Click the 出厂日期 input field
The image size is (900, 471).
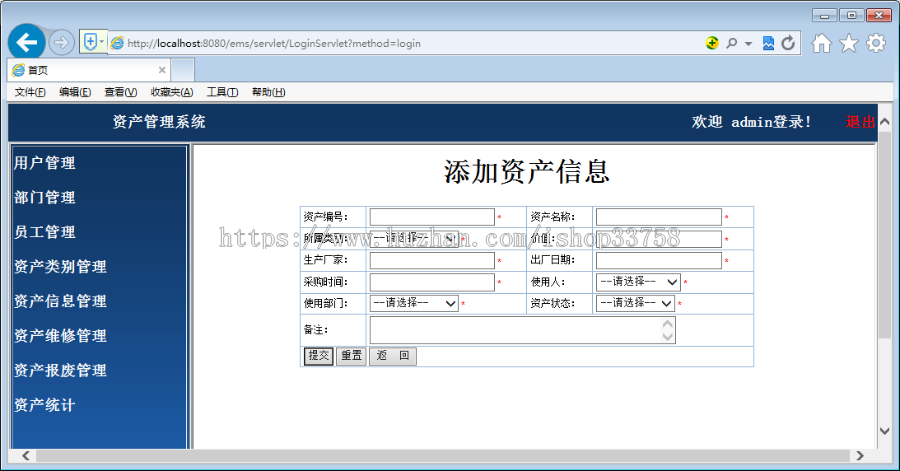coord(658,260)
